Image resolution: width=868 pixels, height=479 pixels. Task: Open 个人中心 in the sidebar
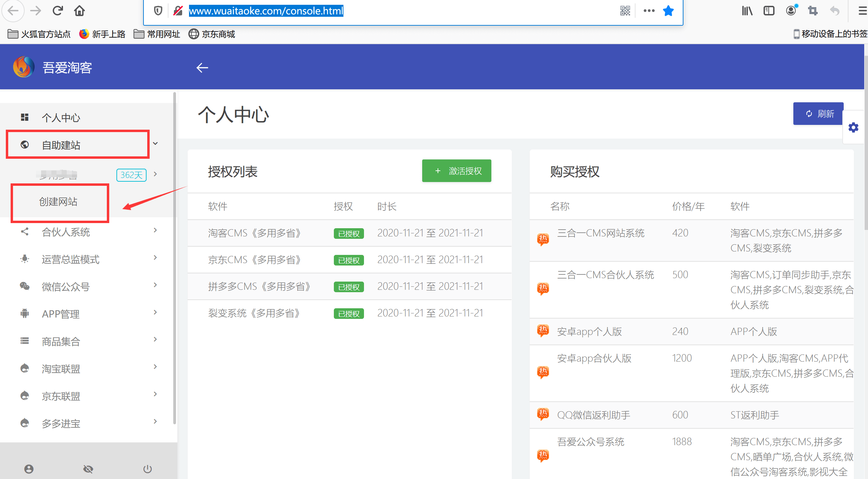(x=61, y=118)
